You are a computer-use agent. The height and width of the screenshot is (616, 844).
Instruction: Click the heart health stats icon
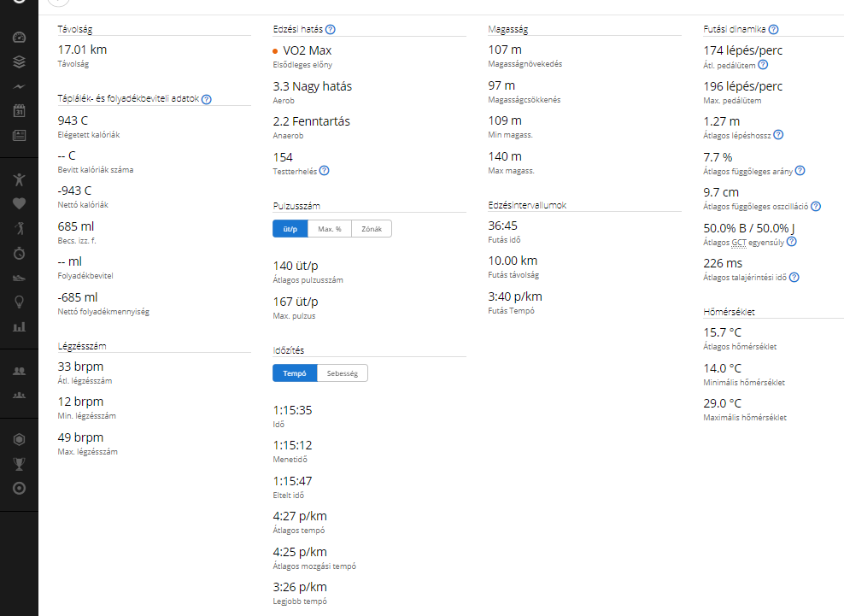[20, 203]
